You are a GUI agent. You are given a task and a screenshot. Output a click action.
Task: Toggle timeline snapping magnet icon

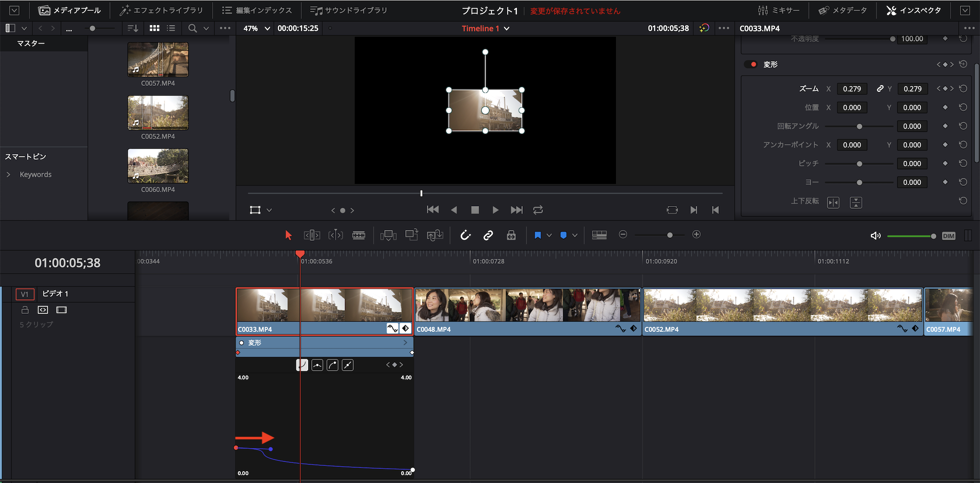pyautogui.click(x=465, y=235)
